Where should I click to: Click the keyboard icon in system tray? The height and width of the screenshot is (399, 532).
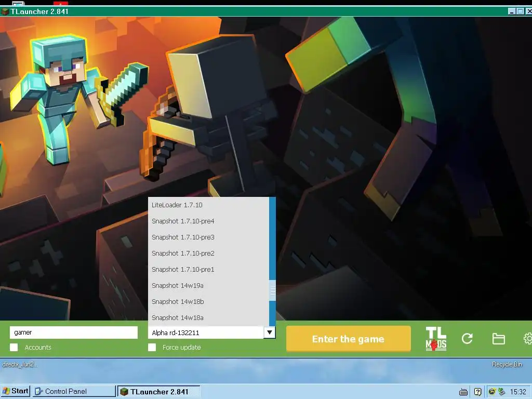coord(463,392)
